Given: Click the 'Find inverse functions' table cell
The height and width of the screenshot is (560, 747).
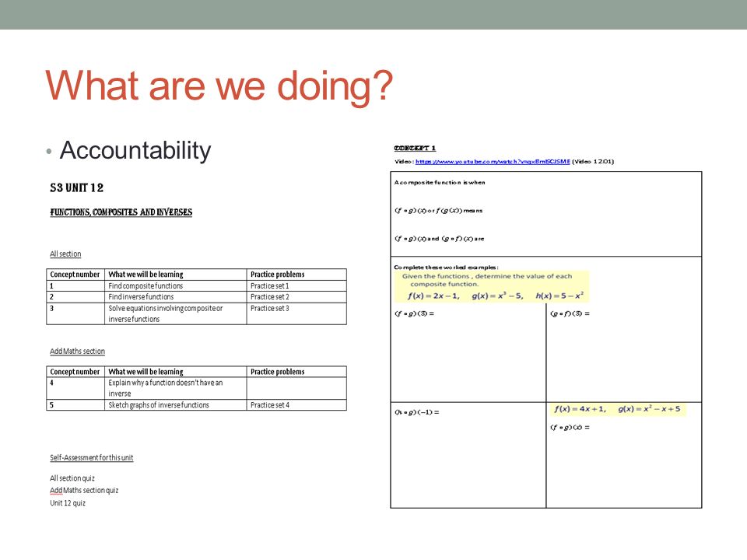Looking at the screenshot, I should [x=175, y=296].
